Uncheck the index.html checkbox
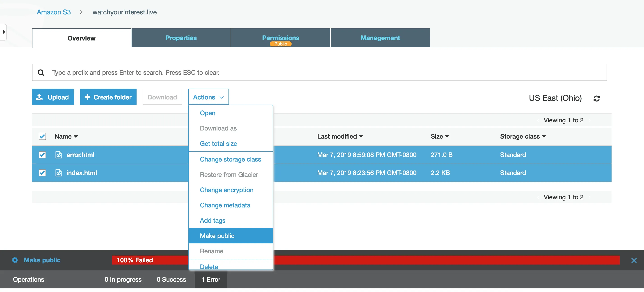 click(x=42, y=173)
